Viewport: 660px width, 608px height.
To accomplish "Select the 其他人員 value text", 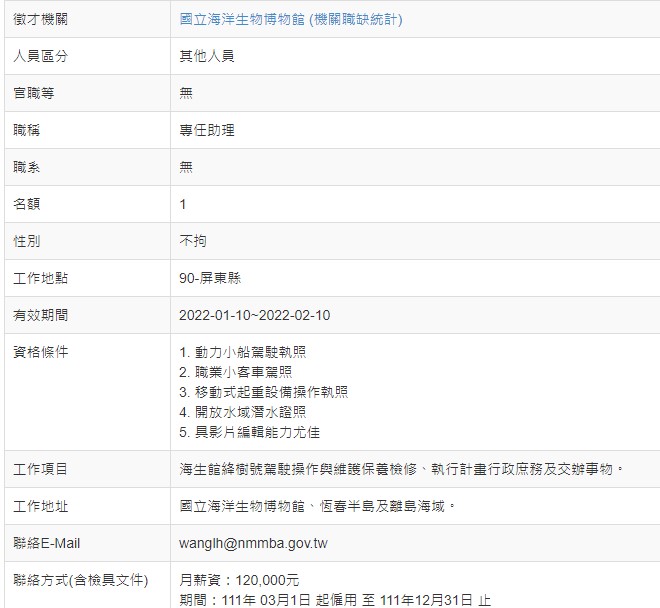I will click(206, 57).
